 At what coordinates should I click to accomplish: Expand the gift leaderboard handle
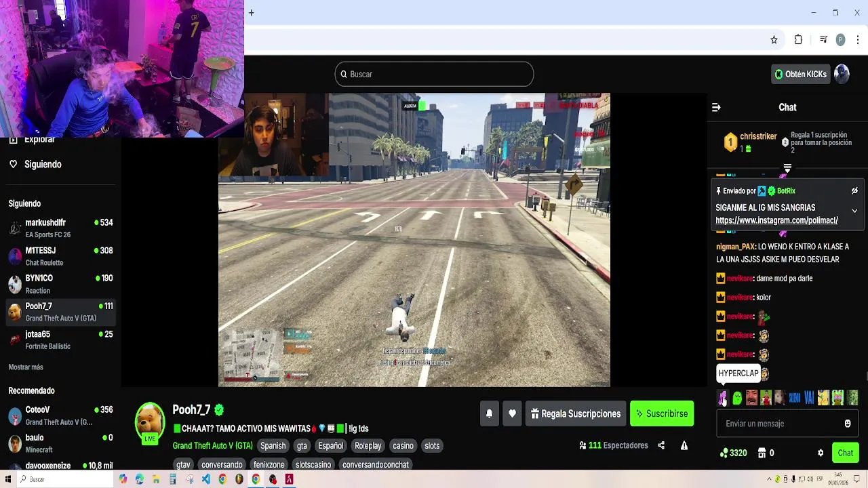coord(787,167)
